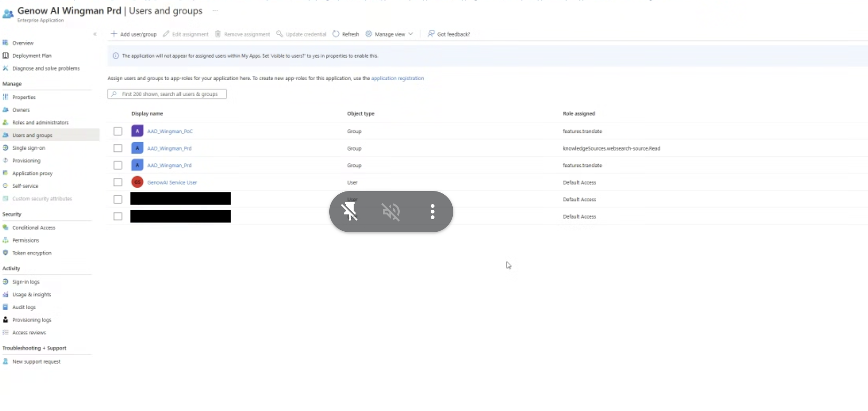Click the Sign-in logs icon
Screen dimensions: 868x411
click(6, 282)
